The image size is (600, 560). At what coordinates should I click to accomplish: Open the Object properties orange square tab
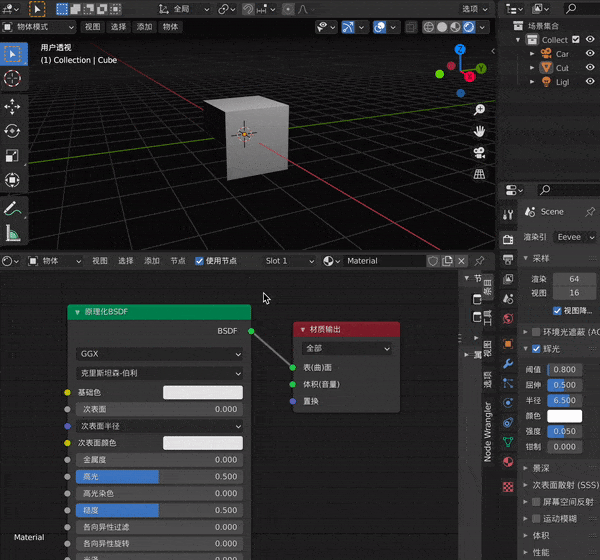[x=508, y=344]
